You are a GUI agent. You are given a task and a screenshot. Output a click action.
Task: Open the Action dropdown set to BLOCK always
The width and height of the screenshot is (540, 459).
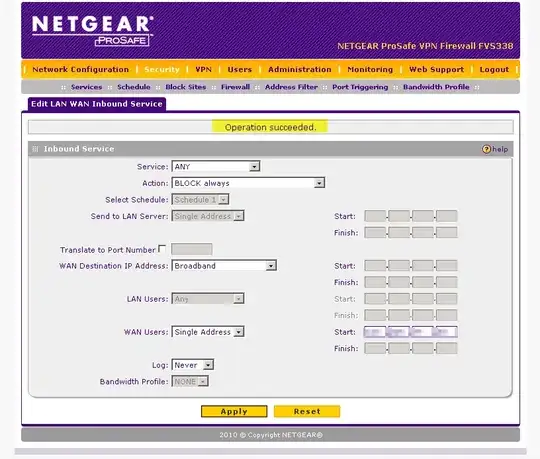pos(248,183)
